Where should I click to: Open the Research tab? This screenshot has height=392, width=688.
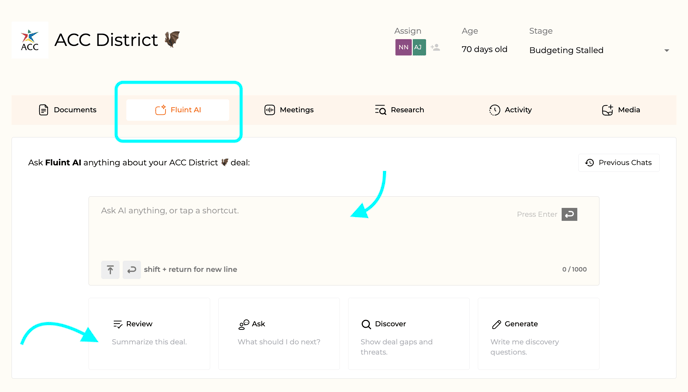pyautogui.click(x=399, y=110)
